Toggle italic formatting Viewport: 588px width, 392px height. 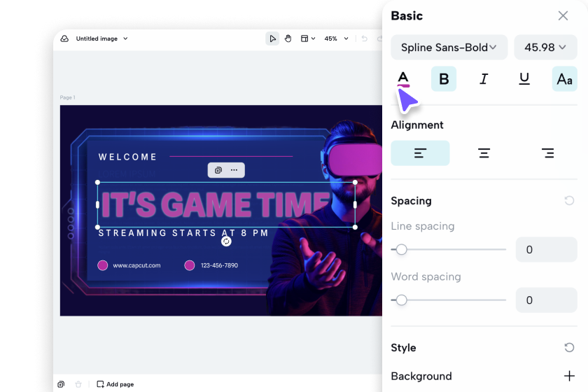[x=484, y=79]
